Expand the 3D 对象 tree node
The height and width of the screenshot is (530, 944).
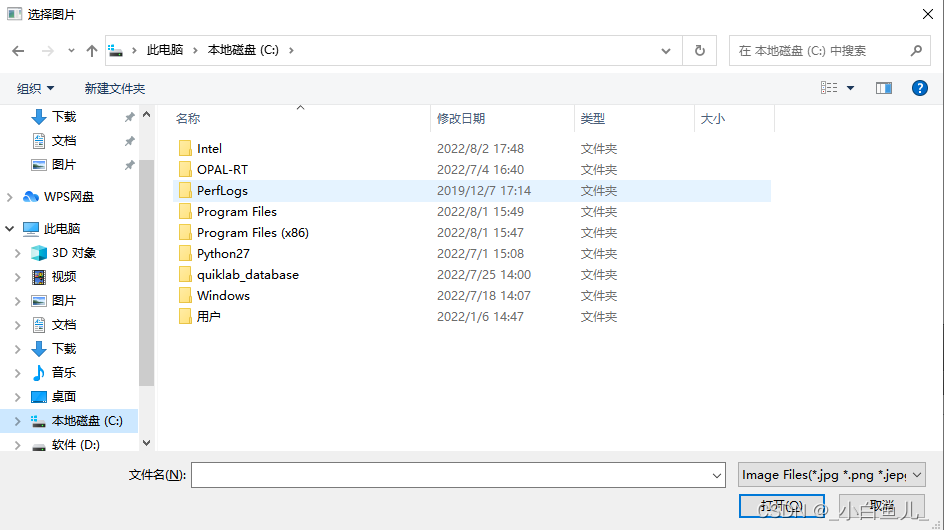click(x=17, y=253)
